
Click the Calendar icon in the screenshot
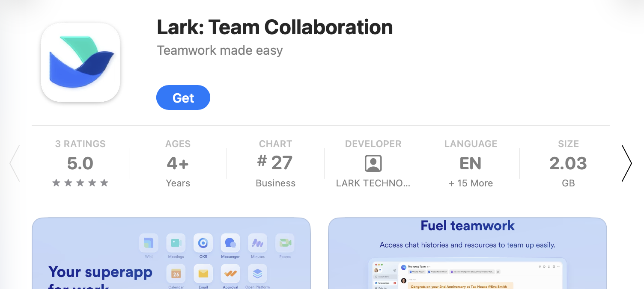click(176, 274)
